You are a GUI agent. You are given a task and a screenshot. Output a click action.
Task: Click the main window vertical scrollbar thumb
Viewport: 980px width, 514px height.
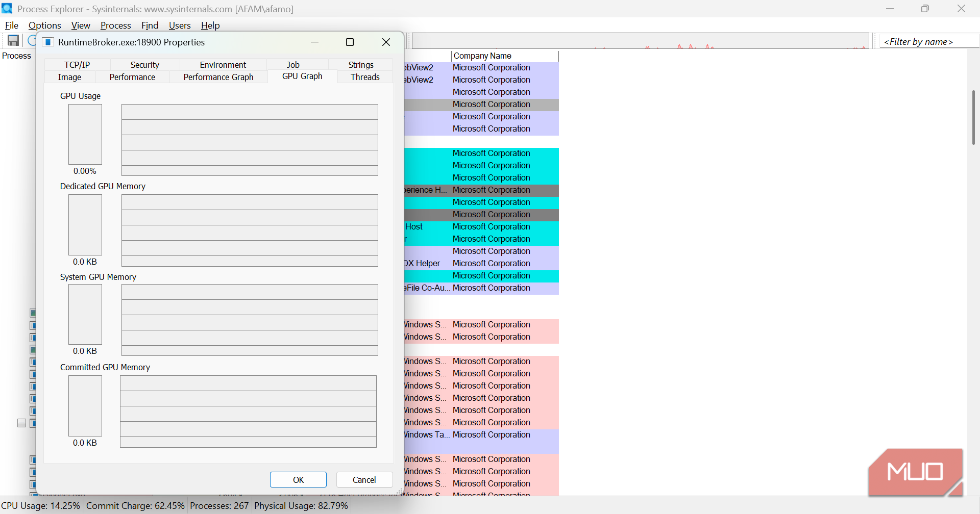click(x=973, y=117)
